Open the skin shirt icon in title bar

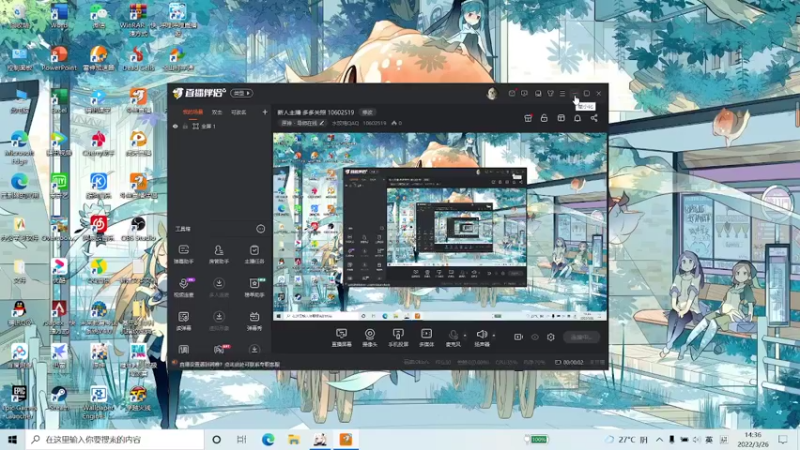551,93
